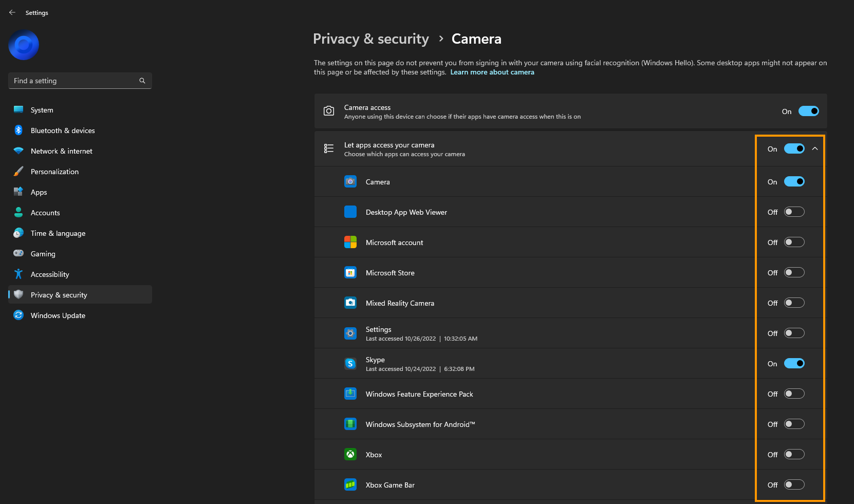
Task: Turn on Xbox Game Bar camera toggle
Action: (794, 484)
